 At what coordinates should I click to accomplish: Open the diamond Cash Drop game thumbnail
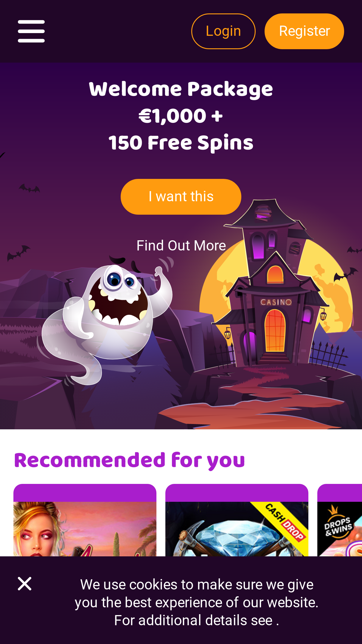tap(237, 529)
